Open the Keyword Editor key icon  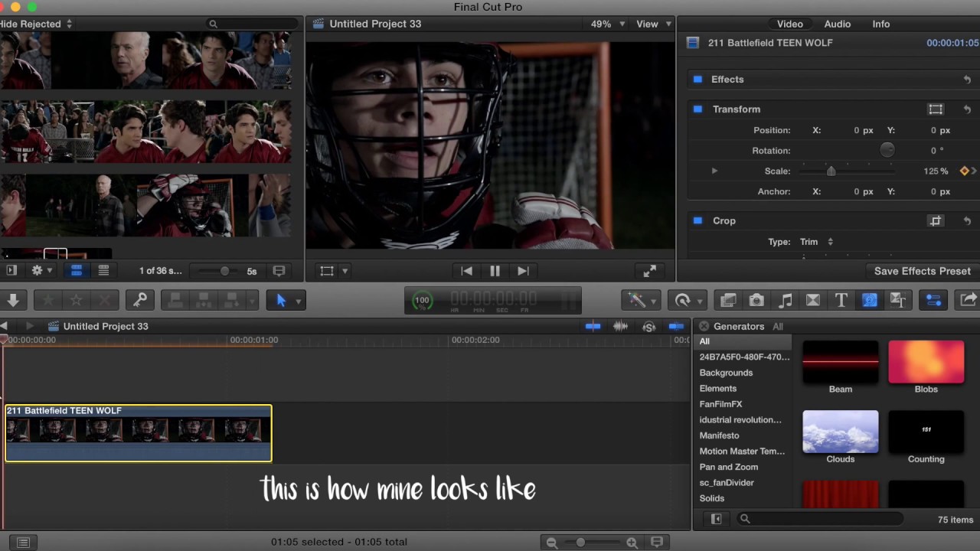pyautogui.click(x=140, y=301)
